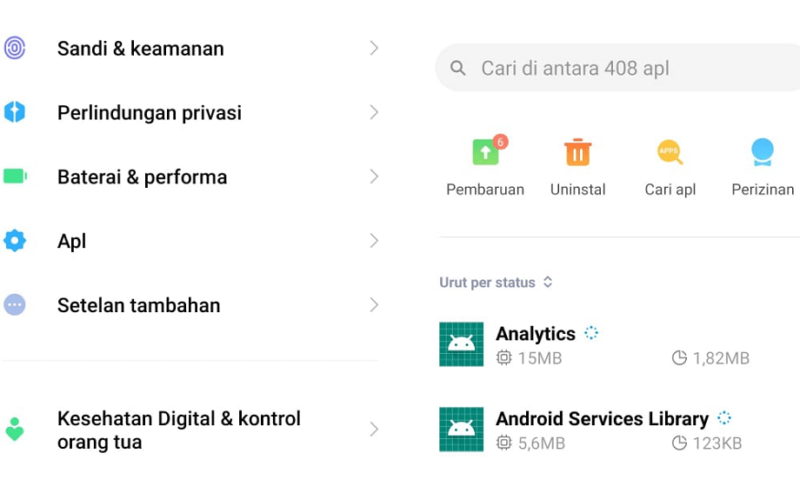Open the Urut per status sort dropdown
Viewport: 800px width, 500px height.
pyautogui.click(x=496, y=282)
